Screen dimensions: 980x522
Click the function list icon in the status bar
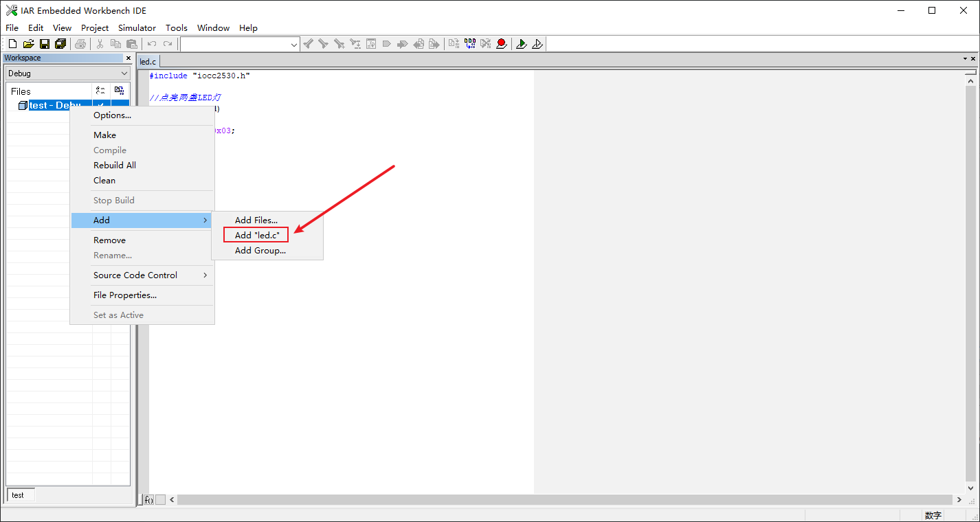(x=148, y=499)
